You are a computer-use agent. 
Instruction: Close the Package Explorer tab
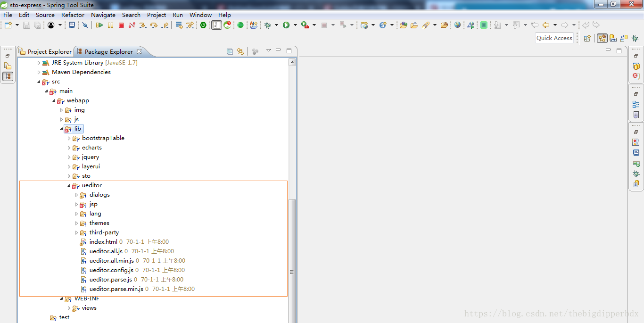(x=139, y=51)
